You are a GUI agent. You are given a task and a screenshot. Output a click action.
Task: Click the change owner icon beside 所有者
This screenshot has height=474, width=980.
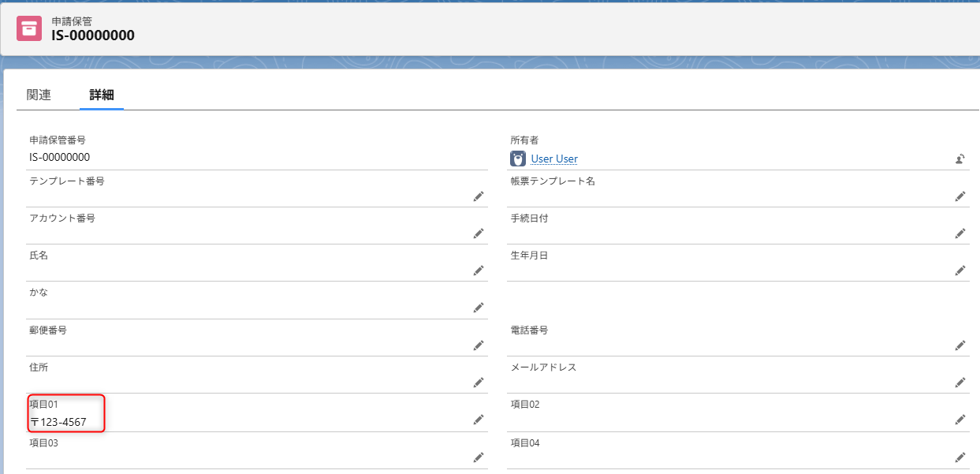click(960, 159)
